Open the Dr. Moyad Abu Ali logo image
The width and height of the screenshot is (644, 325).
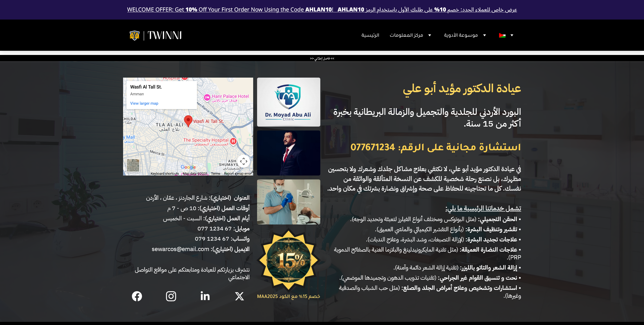[289, 102]
